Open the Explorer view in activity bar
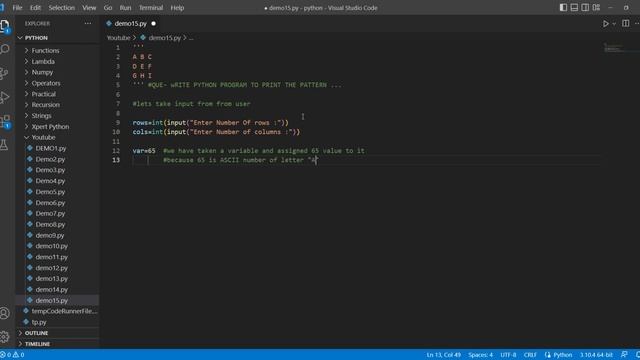 tap(5, 26)
